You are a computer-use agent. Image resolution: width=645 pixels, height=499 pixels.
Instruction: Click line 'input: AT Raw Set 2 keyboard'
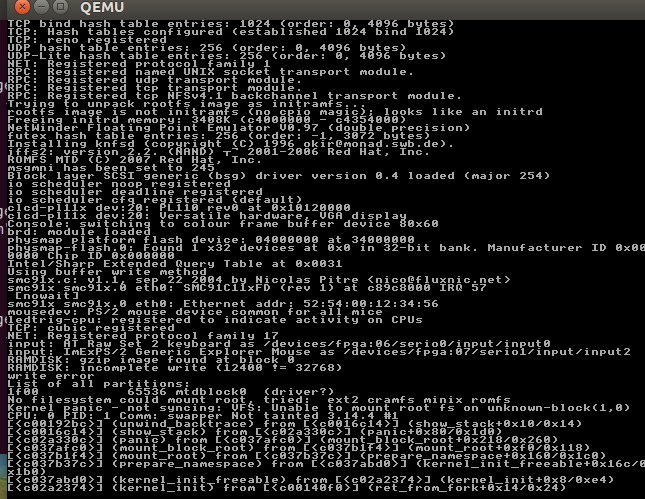click(278, 344)
